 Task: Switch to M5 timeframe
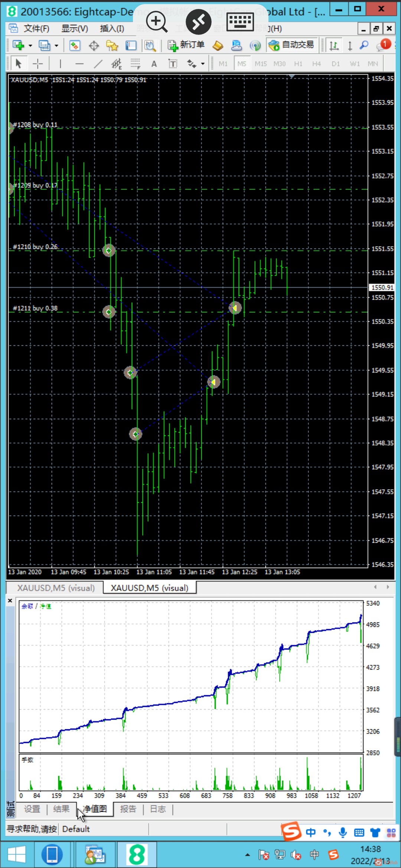click(242, 64)
